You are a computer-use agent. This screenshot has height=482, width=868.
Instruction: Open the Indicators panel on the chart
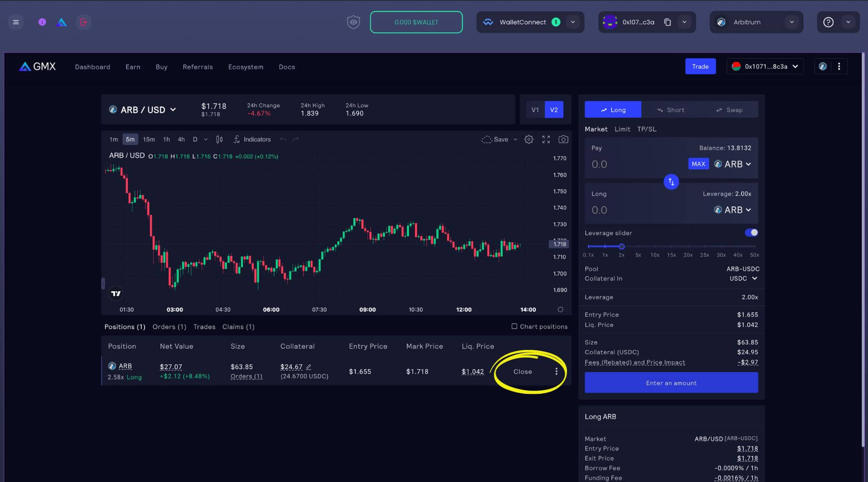[x=252, y=139]
